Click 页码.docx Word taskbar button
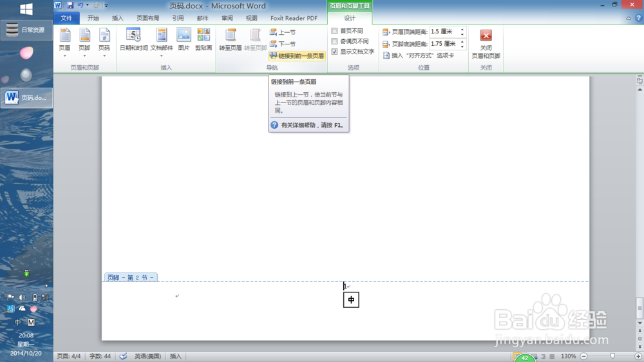Screen dimensions: 644x362 pyautogui.click(x=26, y=98)
